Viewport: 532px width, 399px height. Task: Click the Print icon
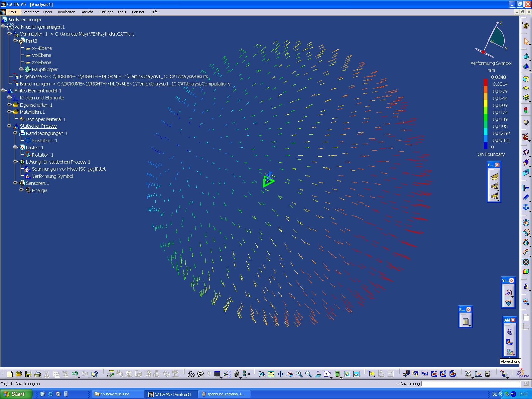tap(37, 374)
